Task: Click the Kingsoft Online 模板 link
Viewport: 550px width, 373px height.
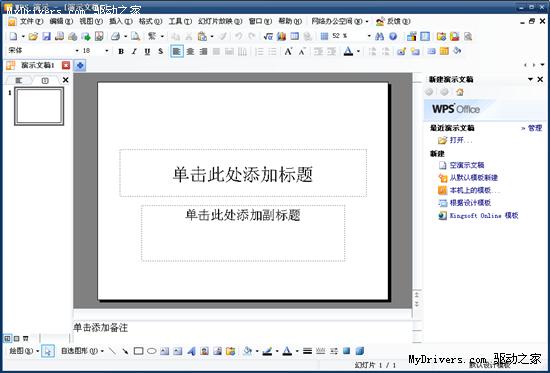Action: [x=484, y=215]
